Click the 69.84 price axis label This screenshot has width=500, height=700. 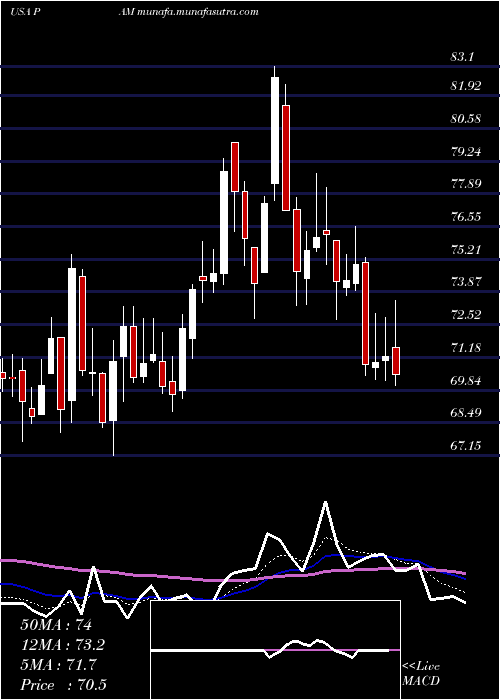point(466,380)
